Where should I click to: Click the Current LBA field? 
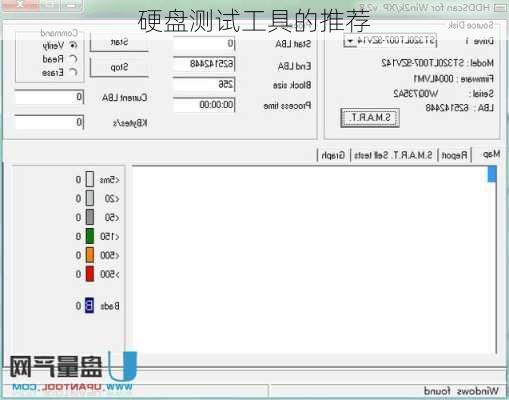tap(49, 97)
